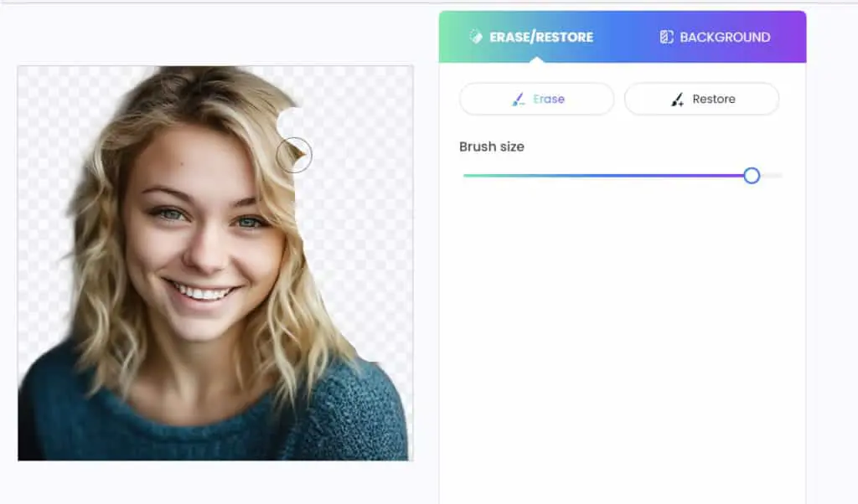Click the circular brush cursor on photo
858x504 pixels.
click(294, 155)
